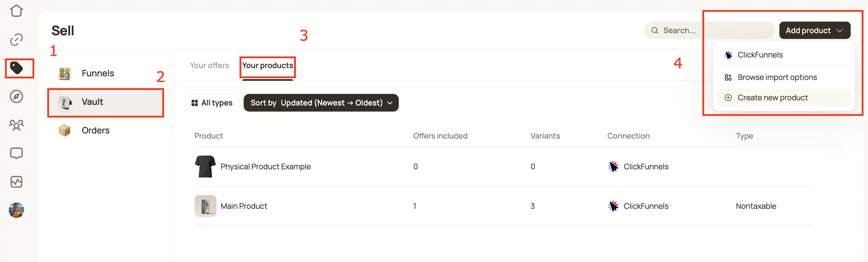Image resolution: width=868 pixels, height=262 pixels.
Task: Click the Connection column header
Action: [628, 136]
